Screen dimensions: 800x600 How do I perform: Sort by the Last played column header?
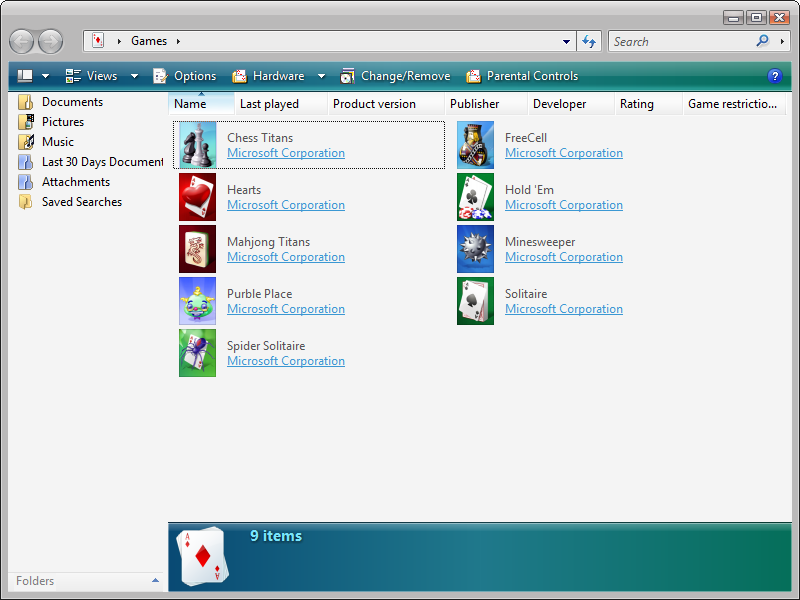coord(281,104)
